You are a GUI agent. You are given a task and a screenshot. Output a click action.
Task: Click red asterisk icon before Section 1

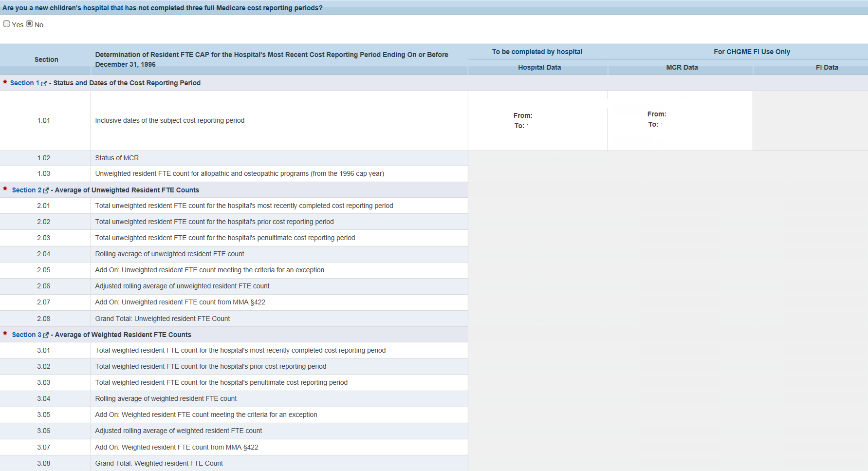coord(5,82)
